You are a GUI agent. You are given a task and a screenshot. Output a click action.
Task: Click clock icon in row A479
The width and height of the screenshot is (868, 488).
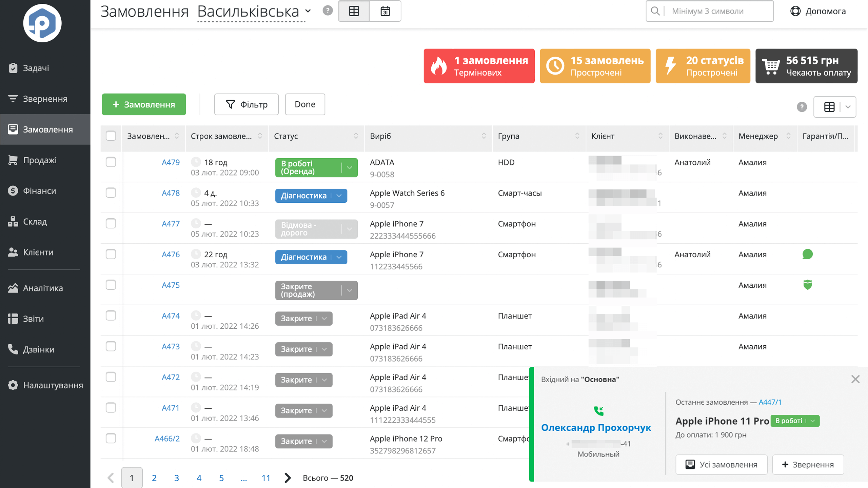coord(196,162)
